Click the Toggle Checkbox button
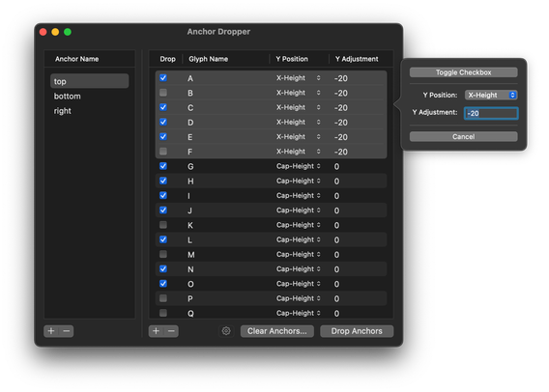 [464, 72]
